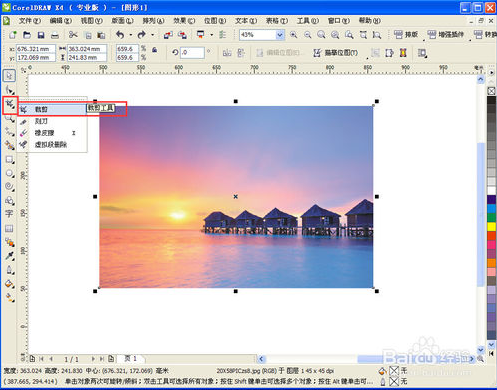Click the horizontal scrollbar left arrow
This screenshot has height=390, width=497.
tap(261, 359)
